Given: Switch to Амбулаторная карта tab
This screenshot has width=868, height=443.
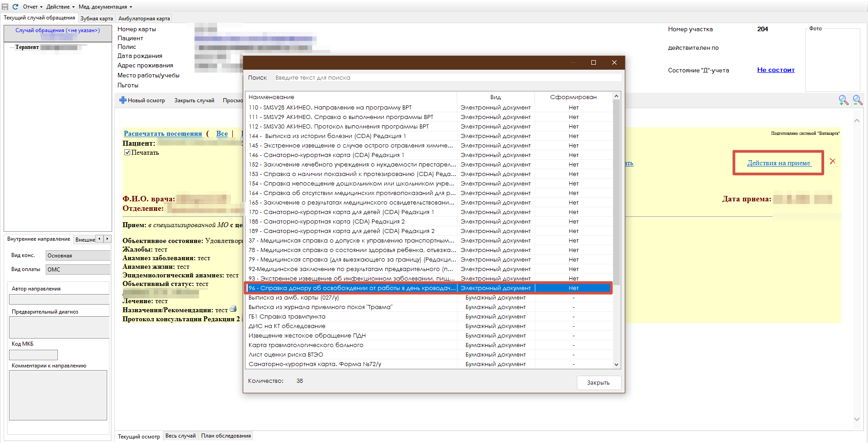Looking at the screenshot, I should 144,19.
